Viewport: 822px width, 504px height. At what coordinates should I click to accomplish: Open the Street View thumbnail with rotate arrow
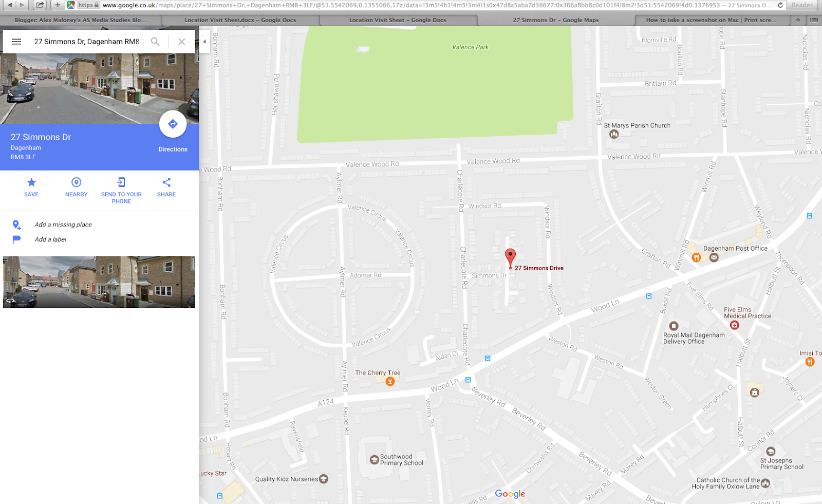(99, 282)
